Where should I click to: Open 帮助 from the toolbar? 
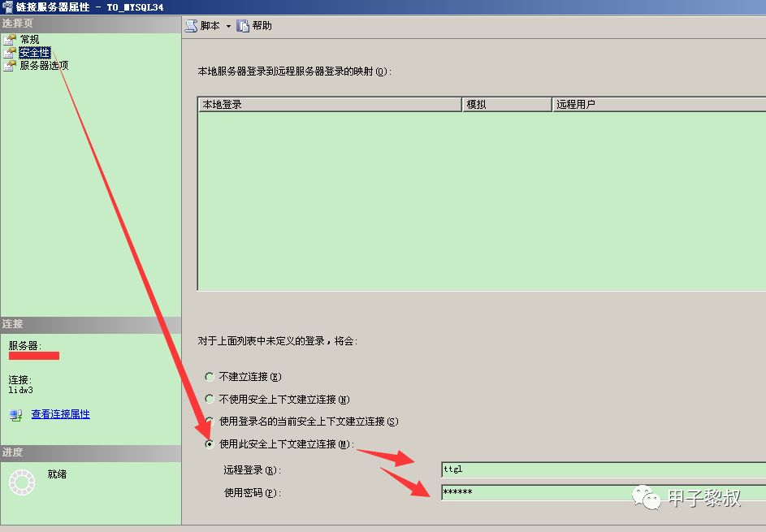262,25
